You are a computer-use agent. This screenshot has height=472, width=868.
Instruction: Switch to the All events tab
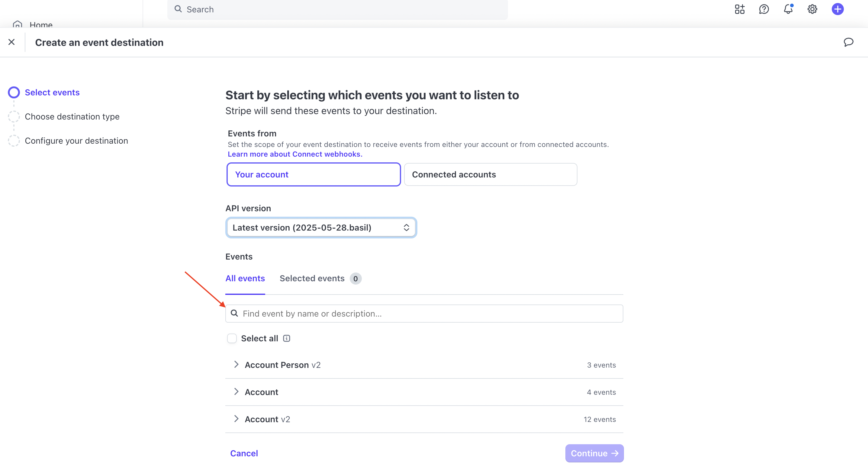[245, 279]
